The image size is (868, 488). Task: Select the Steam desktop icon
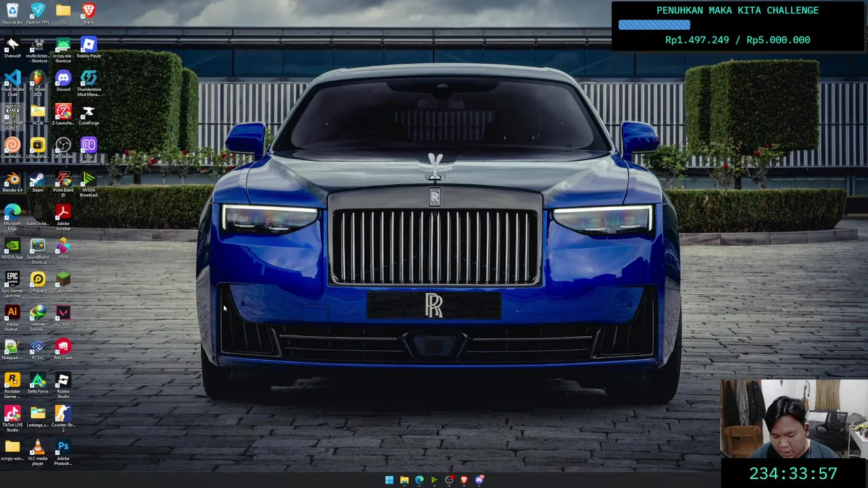coord(38,182)
